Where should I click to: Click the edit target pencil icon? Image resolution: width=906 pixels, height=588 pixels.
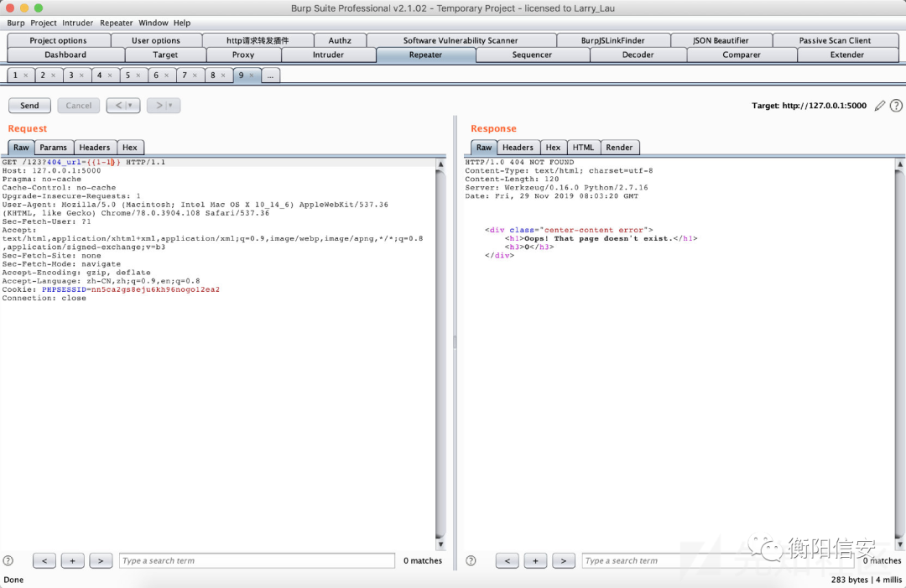coord(879,106)
